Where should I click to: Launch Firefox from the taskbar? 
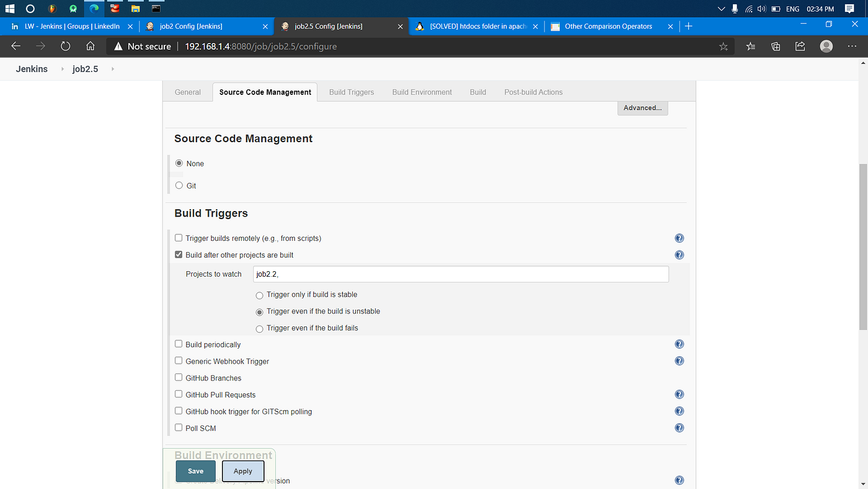52,9
